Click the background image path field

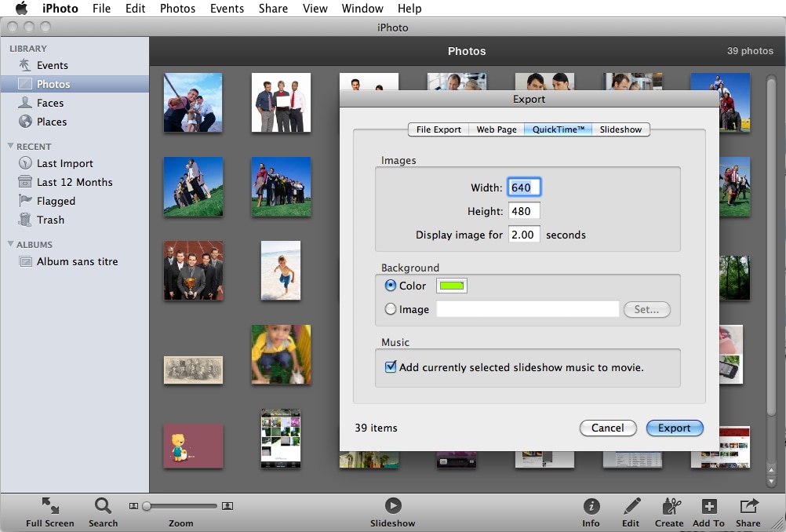tap(528, 309)
